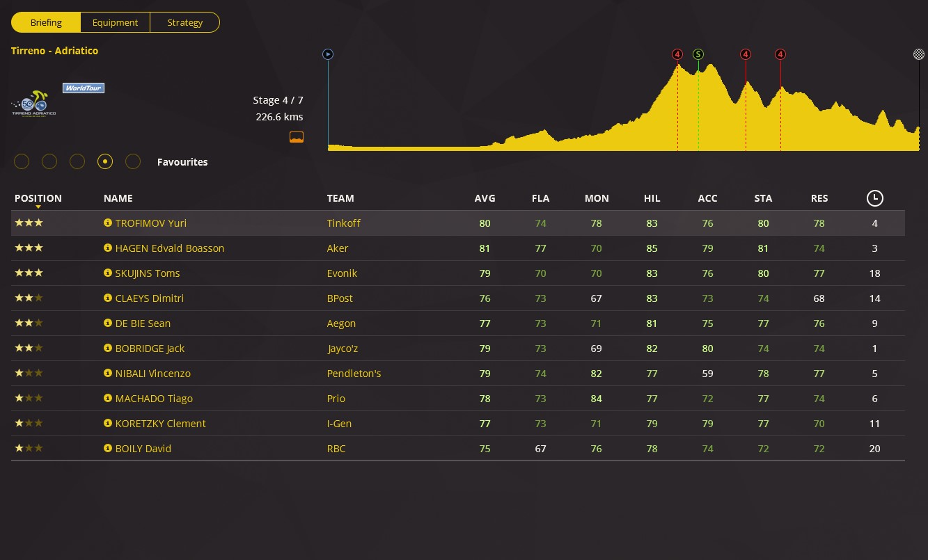Screen dimensions: 928x560
Task: Click NIBALI's ACC value 59
Action: pyautogui.click(x=707, y=374)
